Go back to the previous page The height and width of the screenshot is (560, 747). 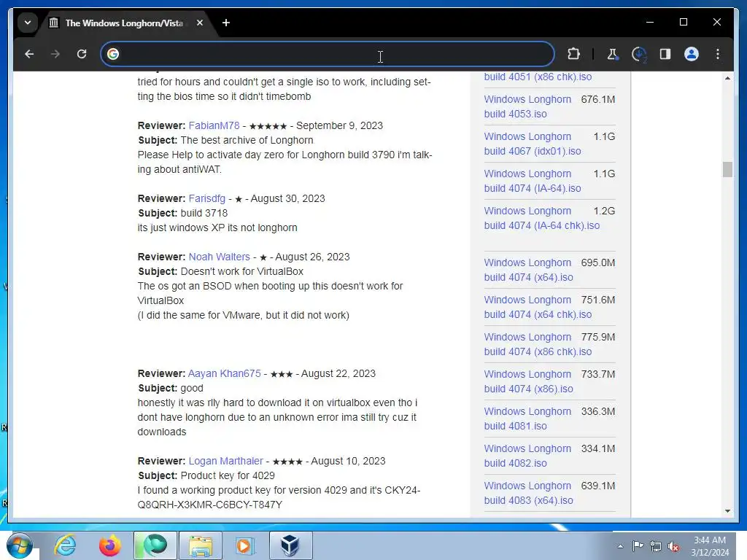pos(29,54)
